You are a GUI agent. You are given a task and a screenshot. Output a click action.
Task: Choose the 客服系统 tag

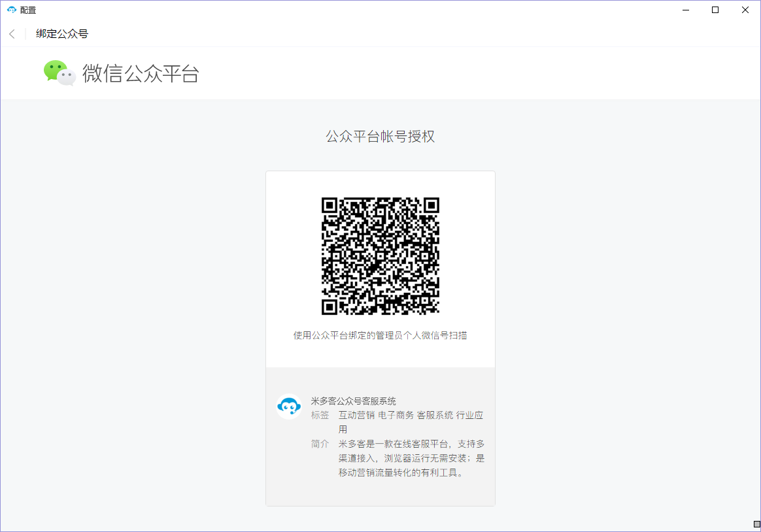435,415
